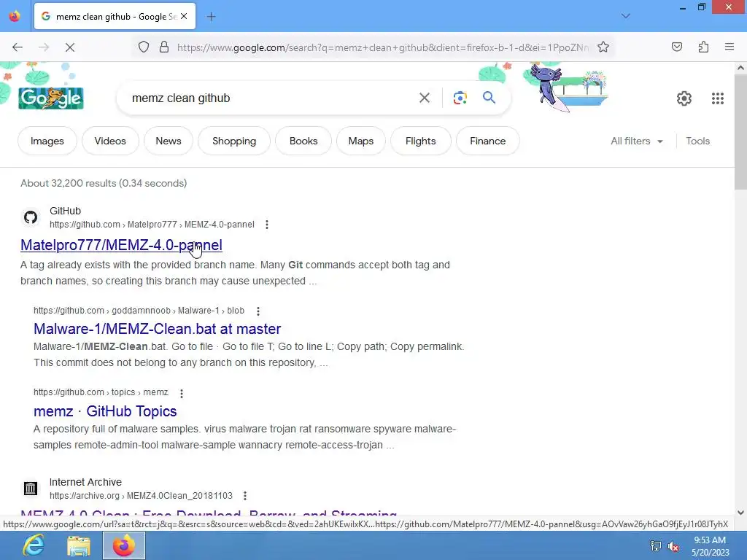
Task: Open Google apps grid
Action: point(718,98)
